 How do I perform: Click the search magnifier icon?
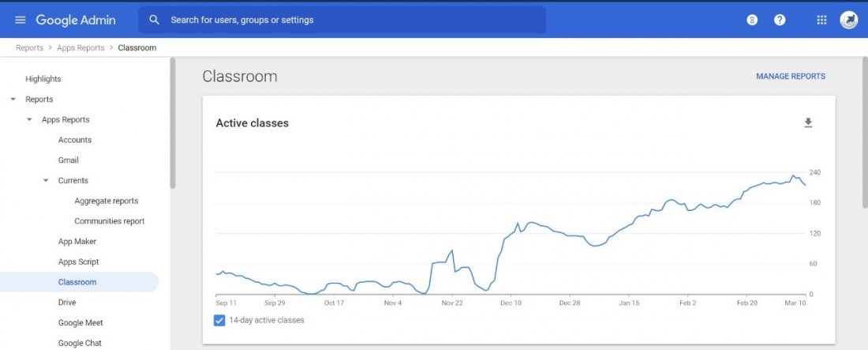click(x=155, y=20)
